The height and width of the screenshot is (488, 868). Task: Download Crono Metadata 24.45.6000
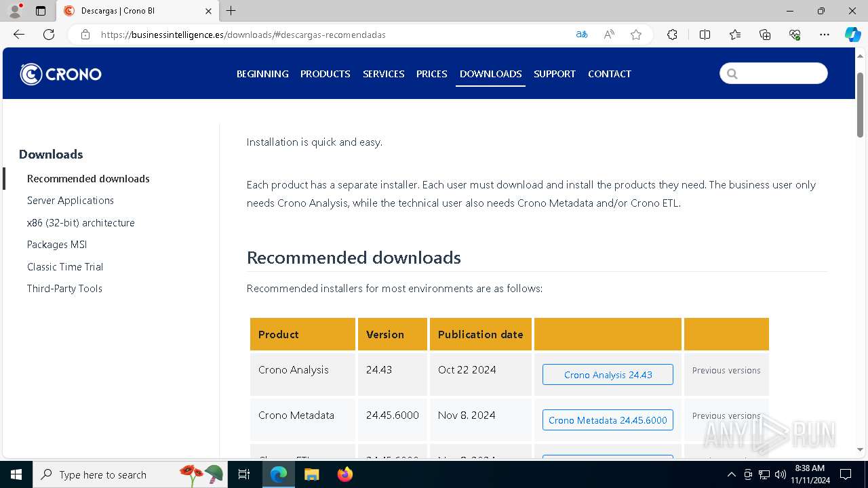point(608,420)
